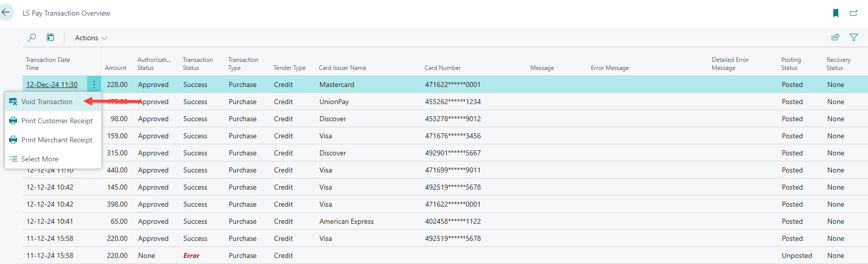Open the filter pane icon
The height and width of the screenshot is (264, 868).
click(854, 37)
